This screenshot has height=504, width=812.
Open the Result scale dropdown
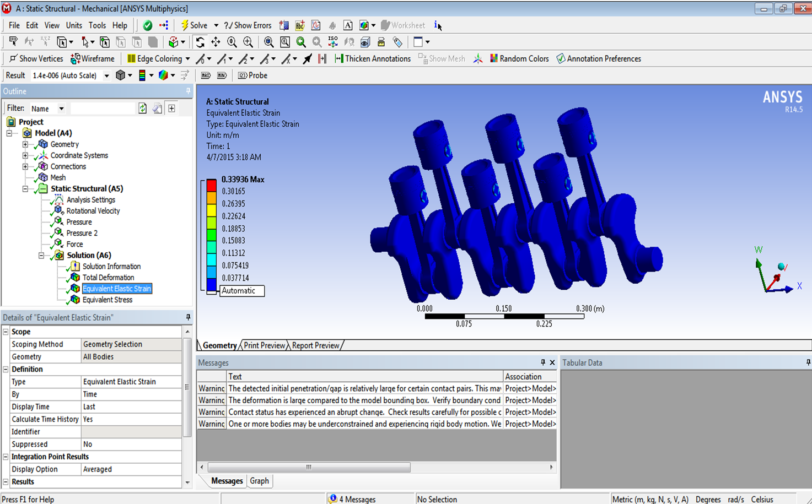[106, 75]
